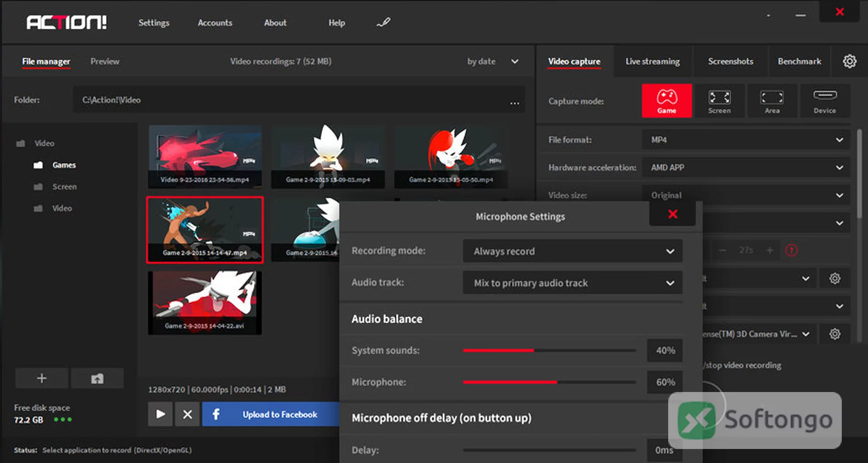The width and height of the screenshot is (868, 463).
Task: Select the Device capture mode
Action: point(825,101)
